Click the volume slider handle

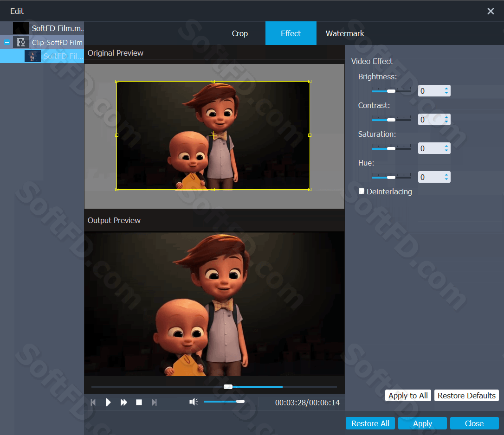pyautogui.click(x=240, y=401)
